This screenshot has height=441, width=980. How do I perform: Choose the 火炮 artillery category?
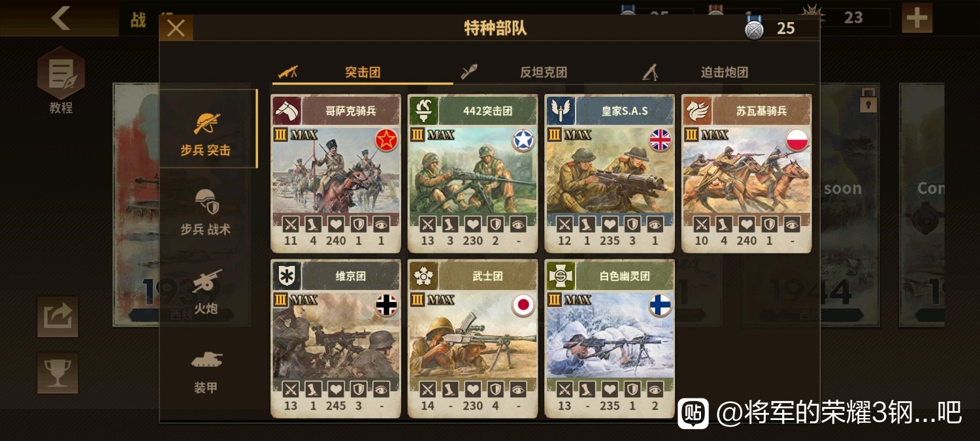click(x=206, y=290)
